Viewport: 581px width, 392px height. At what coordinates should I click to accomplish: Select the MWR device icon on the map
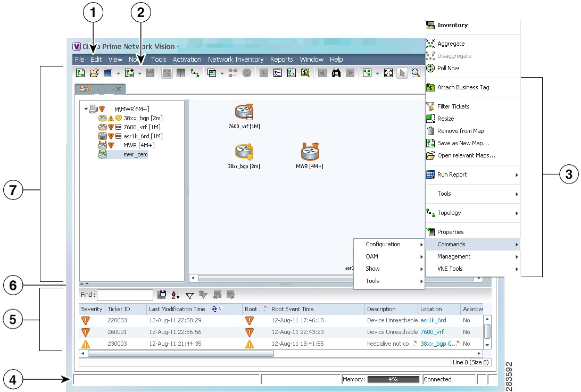pyautogui.click(x=310, y=151)
